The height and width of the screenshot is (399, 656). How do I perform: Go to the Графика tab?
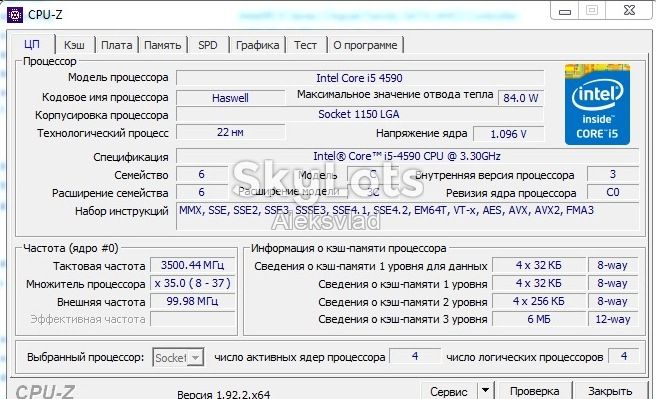[x=257, y=45]
